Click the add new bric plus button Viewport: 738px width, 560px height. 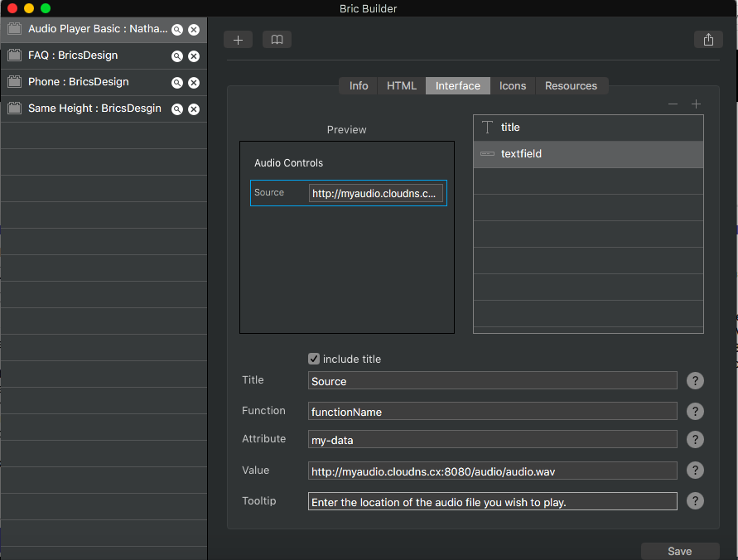[x=238, y=40]
